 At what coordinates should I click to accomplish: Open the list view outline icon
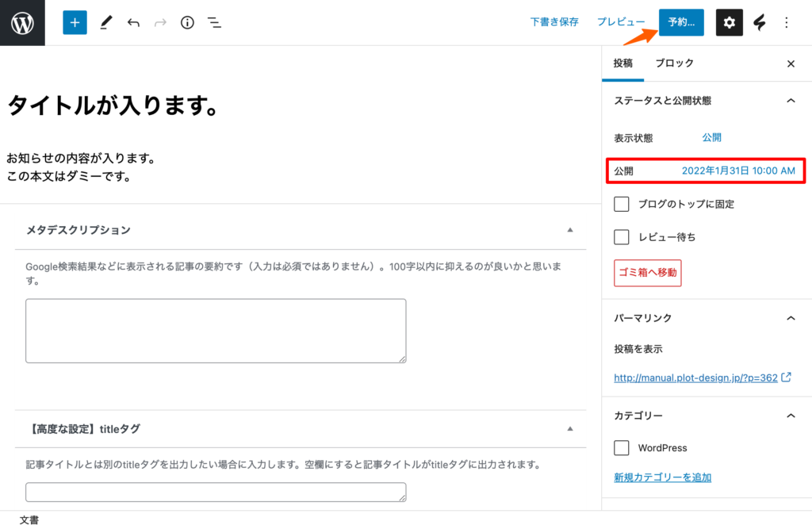214,23
